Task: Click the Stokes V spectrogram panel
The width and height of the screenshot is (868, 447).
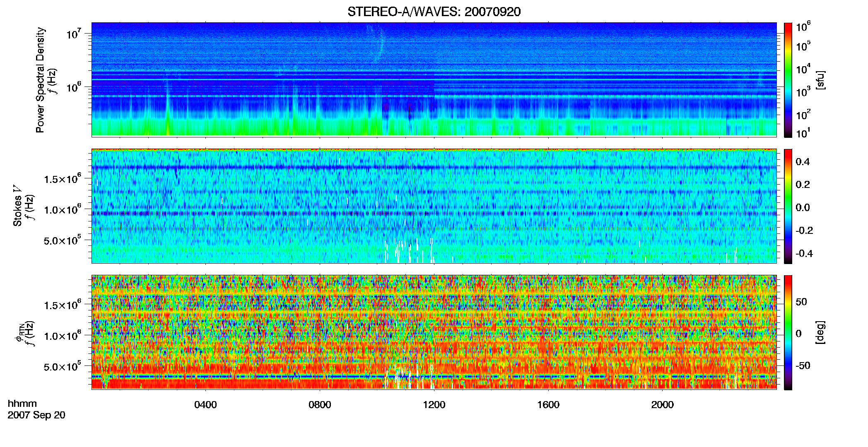Action: pos(434,206)
